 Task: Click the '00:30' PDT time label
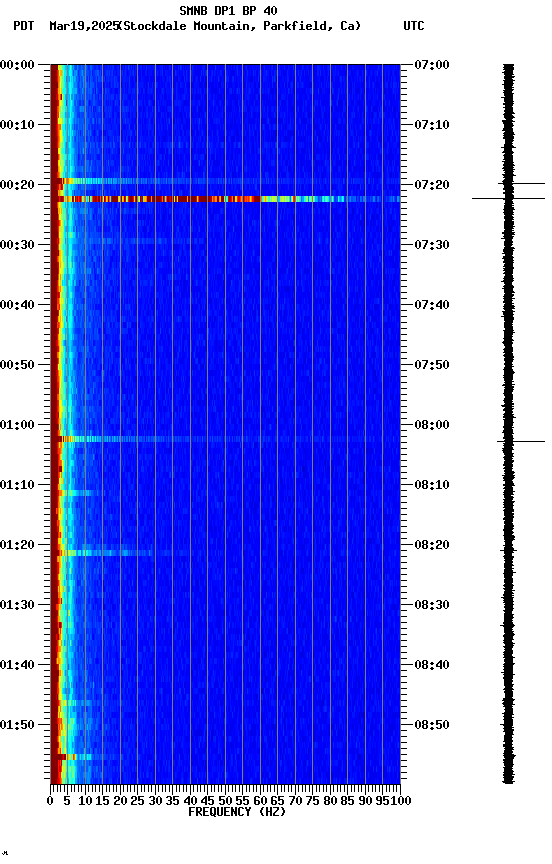17,245
